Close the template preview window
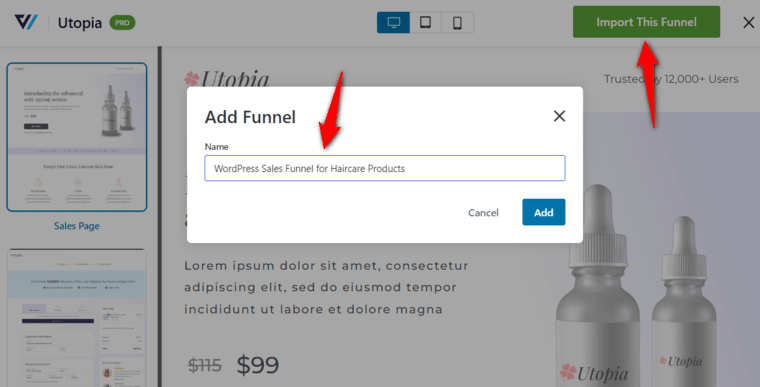760x387 pixels. [748, 22]
